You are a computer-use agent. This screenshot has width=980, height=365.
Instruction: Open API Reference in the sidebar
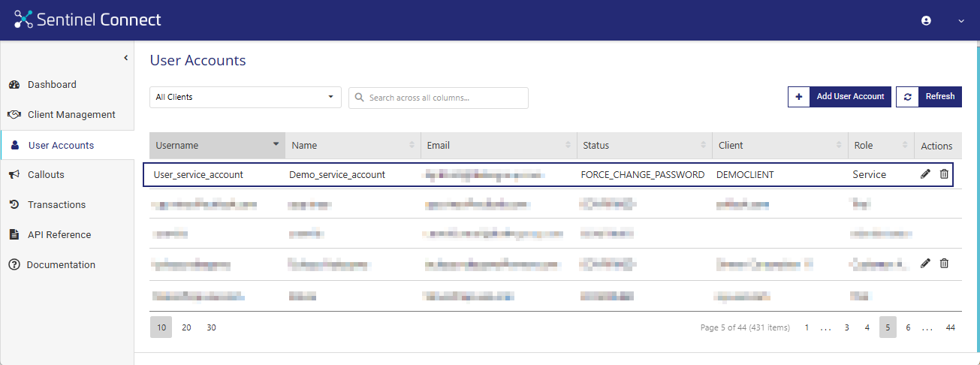point(59,235)
